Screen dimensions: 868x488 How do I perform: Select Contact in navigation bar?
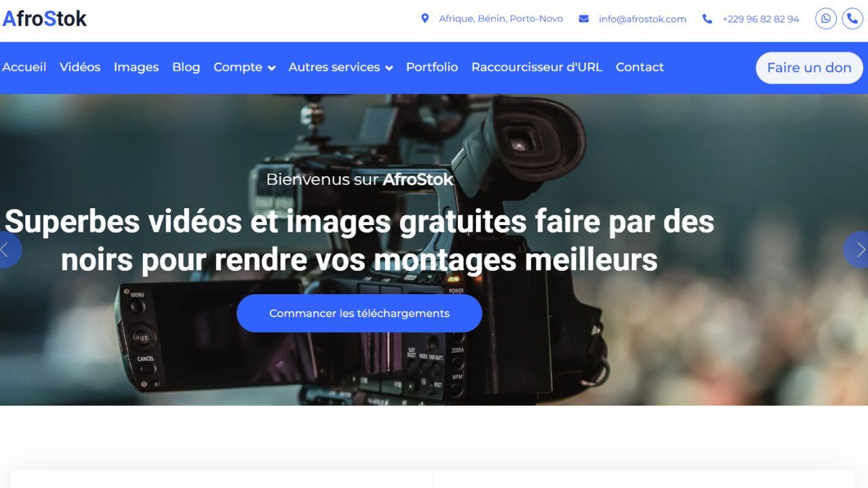click(x=639, y=67)
